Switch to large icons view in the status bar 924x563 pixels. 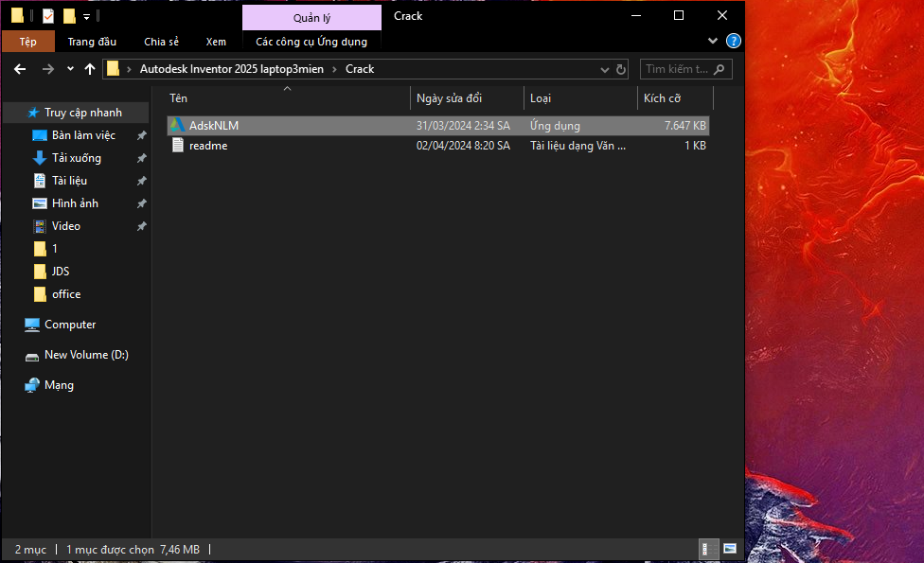click(730, 549)
